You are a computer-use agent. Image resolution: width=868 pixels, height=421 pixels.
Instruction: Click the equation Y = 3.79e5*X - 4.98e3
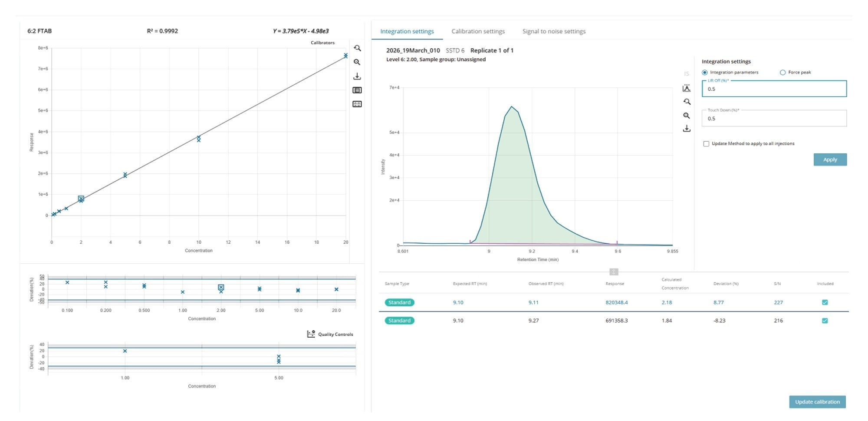point(301,31)
